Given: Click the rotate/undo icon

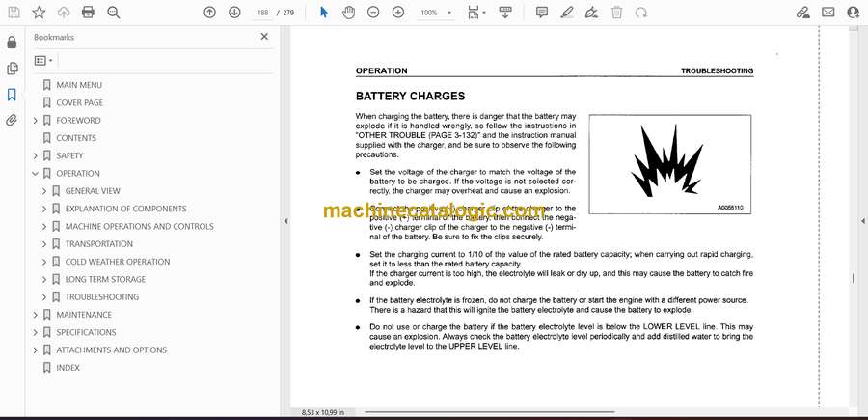Looking at the screenshot, I should [641, 13].
